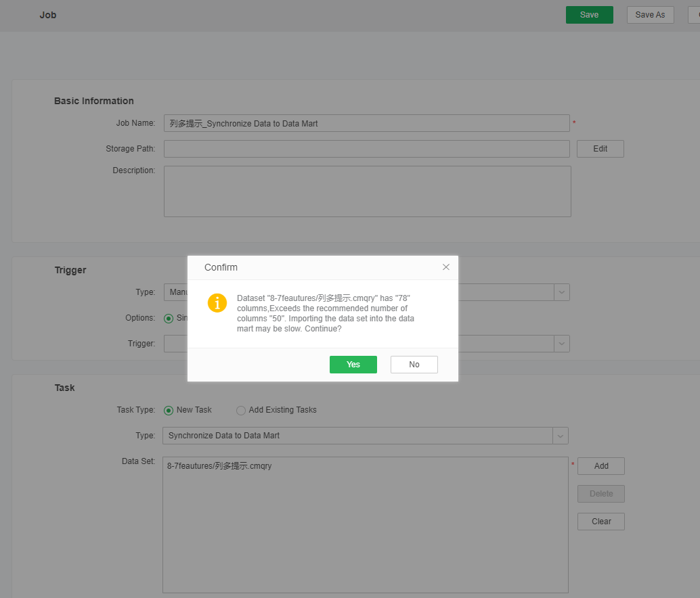Edit the storage path
Viewport: 700px width, 598px height.
pos(600,149)
